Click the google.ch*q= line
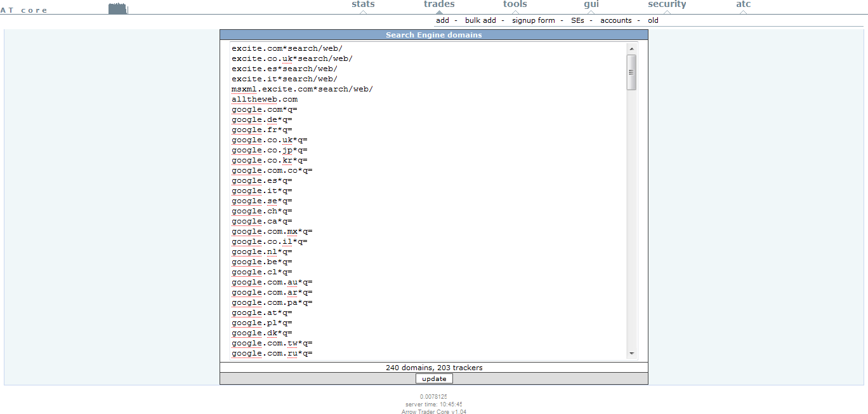868x414 pixels. 262,211
